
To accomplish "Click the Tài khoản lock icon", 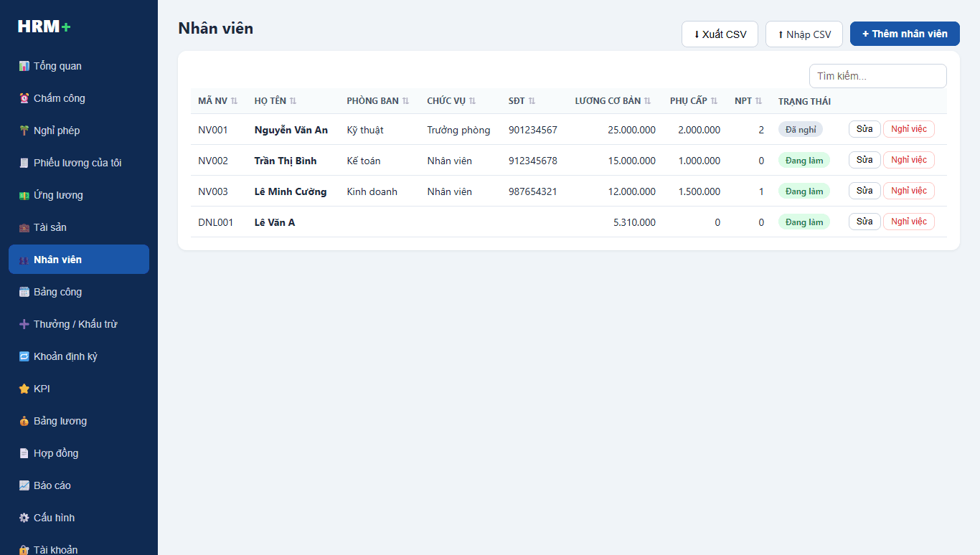I will tap(24, 550).
